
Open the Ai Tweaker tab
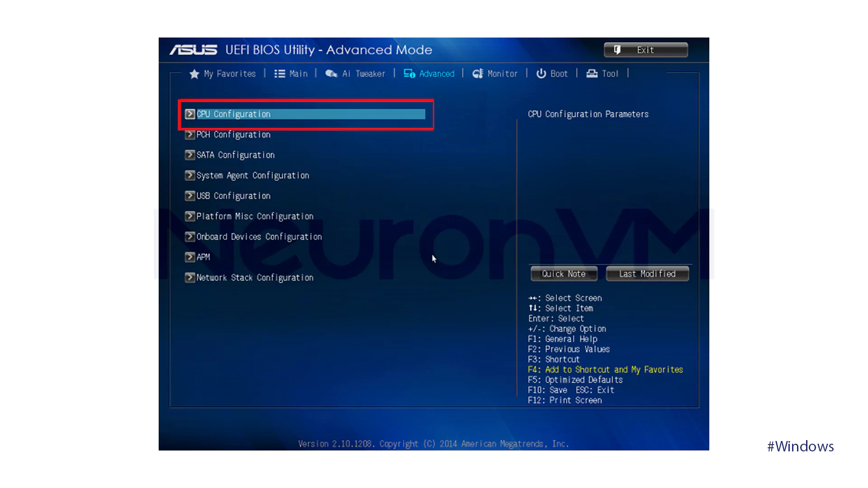(x=355, y=74)
